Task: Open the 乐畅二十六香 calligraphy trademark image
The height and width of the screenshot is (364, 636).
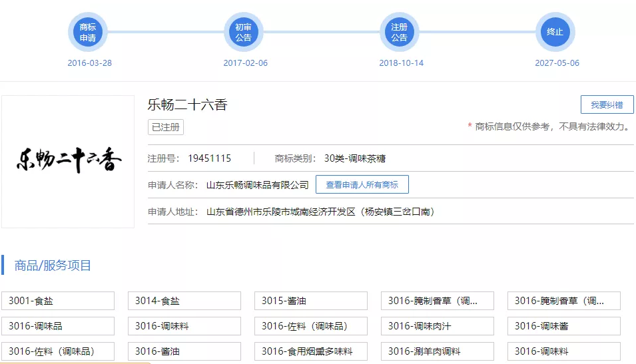Action: [x=68, y=161]
